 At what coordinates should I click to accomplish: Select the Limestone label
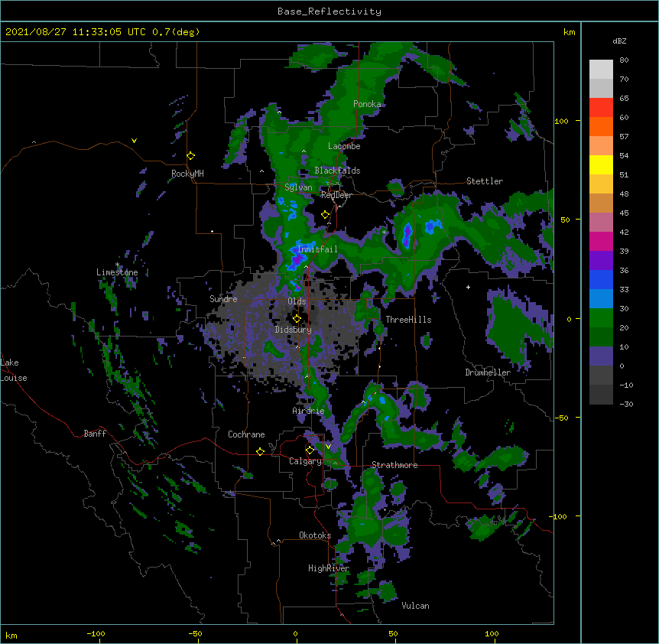pyautogui.click(x=117, y=272)
